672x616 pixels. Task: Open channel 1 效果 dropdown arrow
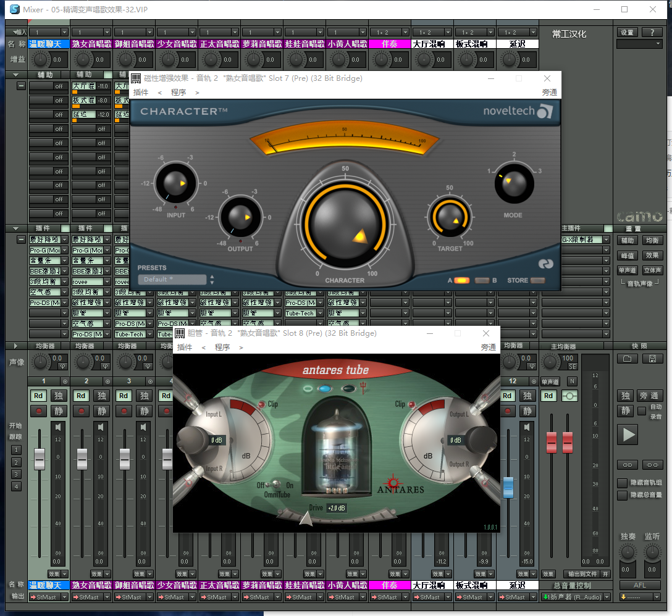pos(65,574)
